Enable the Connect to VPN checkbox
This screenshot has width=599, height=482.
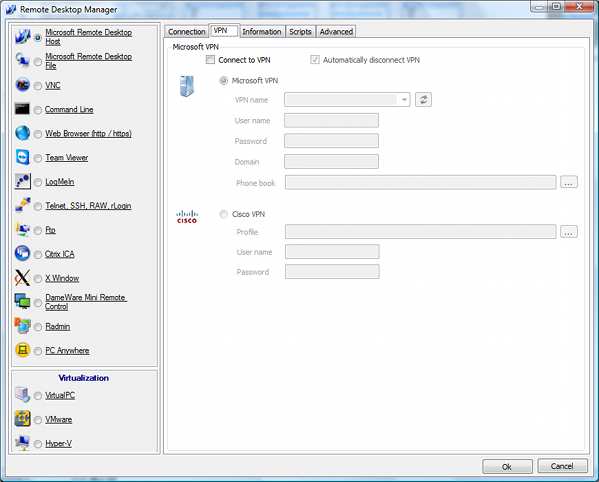point(210,60)
